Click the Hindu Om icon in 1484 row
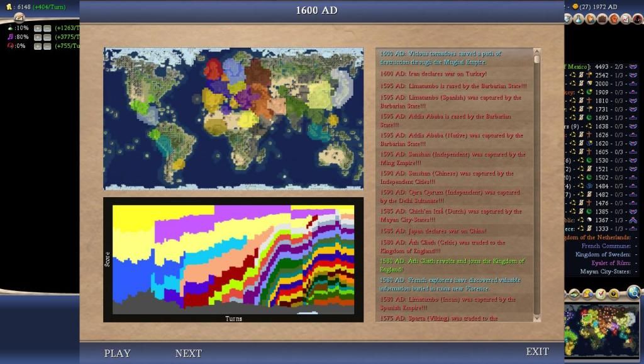644x364 pixels. 589,186
